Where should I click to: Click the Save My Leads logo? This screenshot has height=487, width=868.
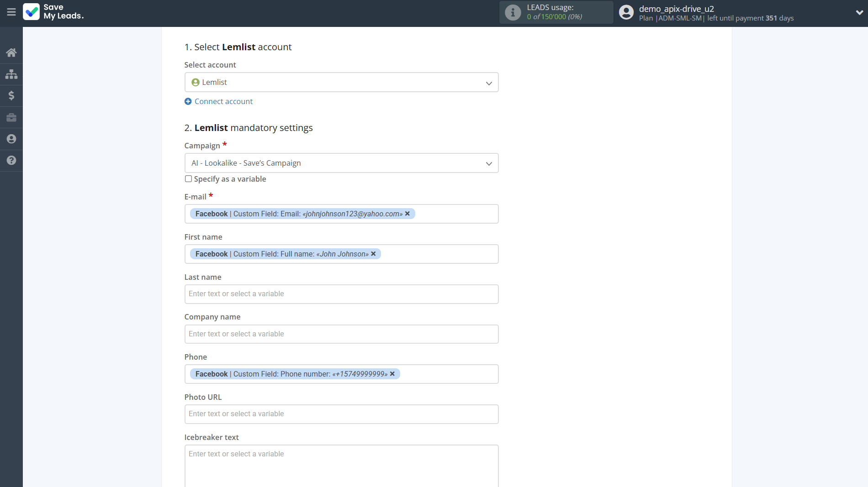53,12
